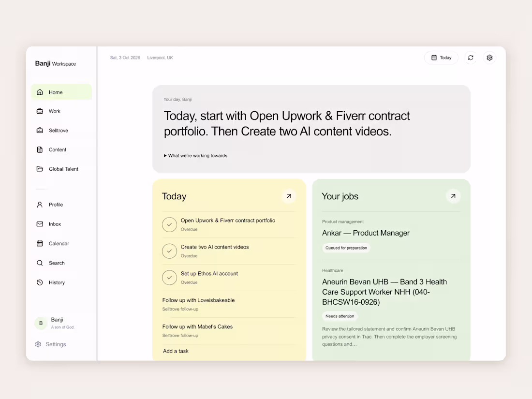Image resolution: width=532 pixels, height=399 pixels.
Task: Click the Needs attention badge
Action: 340,316
